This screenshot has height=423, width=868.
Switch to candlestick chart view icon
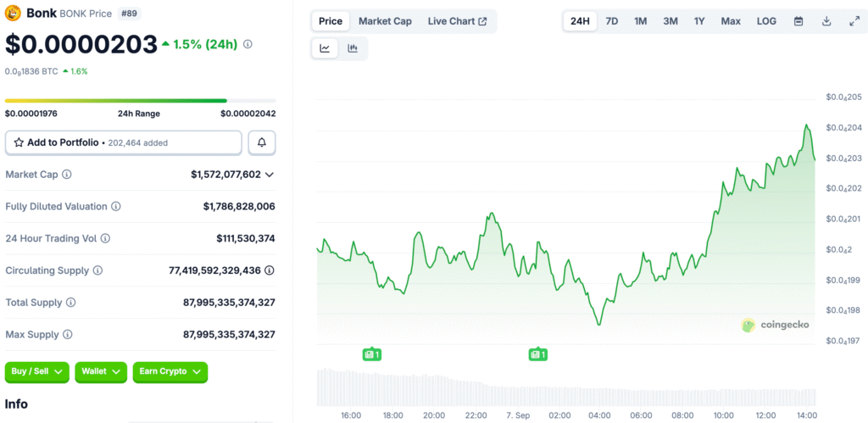353,48
